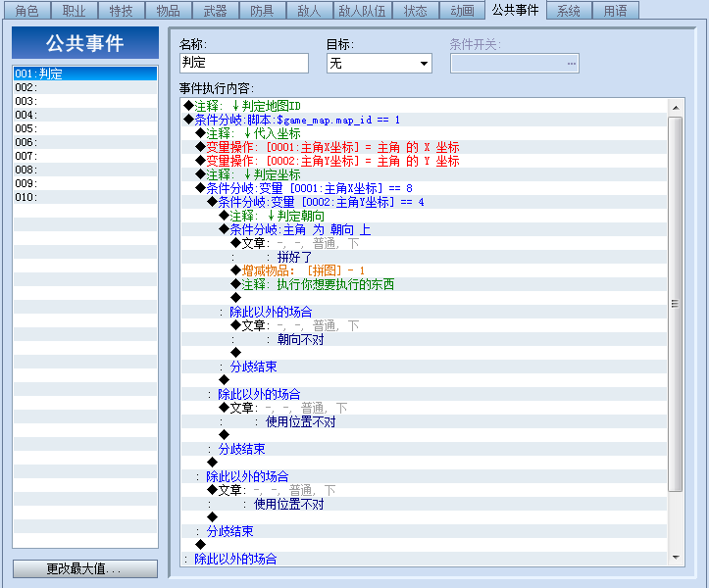Viewport: 709px width, 588px height.
Task: Select 变量操作 主角X坐标 line
Action: click(425, 147)
